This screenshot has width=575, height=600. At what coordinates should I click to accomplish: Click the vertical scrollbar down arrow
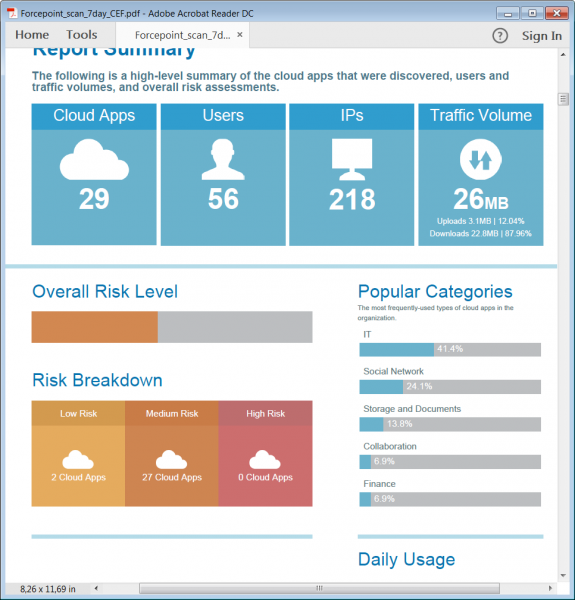pyautogui.click(x=563, y=575)
